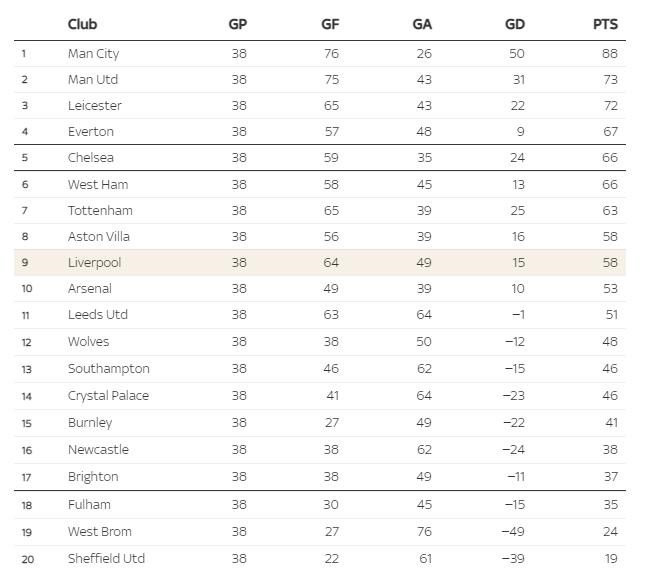Click the Man City club link
Screen dimensions: 646x579
[x=93, y=53]
